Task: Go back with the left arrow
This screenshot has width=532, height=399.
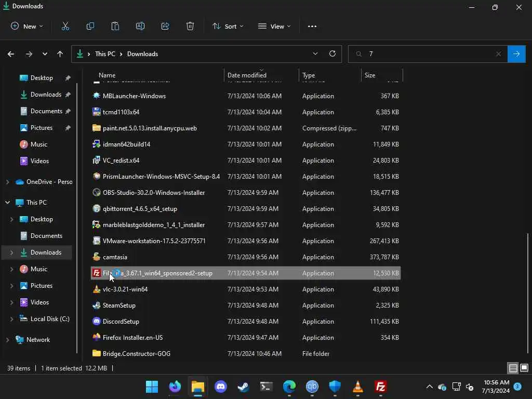Action: click(11, 54)
